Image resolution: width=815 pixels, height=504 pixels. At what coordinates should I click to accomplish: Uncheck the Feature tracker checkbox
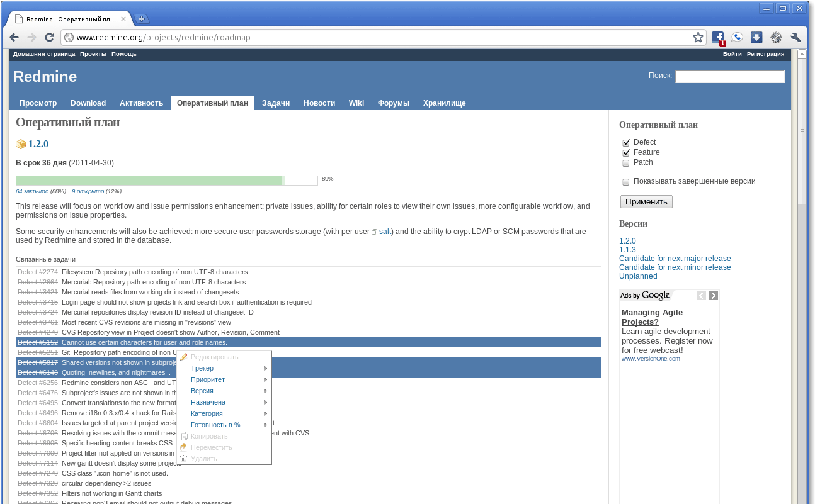click(x=626, y=153)
